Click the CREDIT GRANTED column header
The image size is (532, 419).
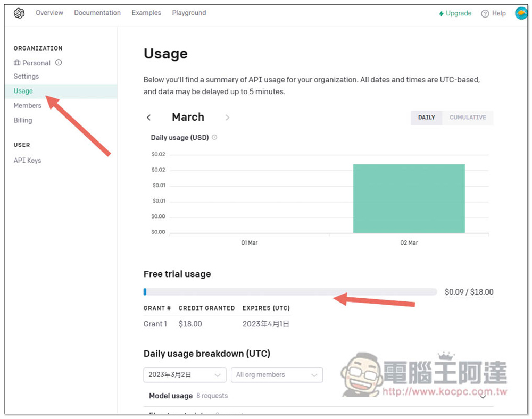(206, 308)
